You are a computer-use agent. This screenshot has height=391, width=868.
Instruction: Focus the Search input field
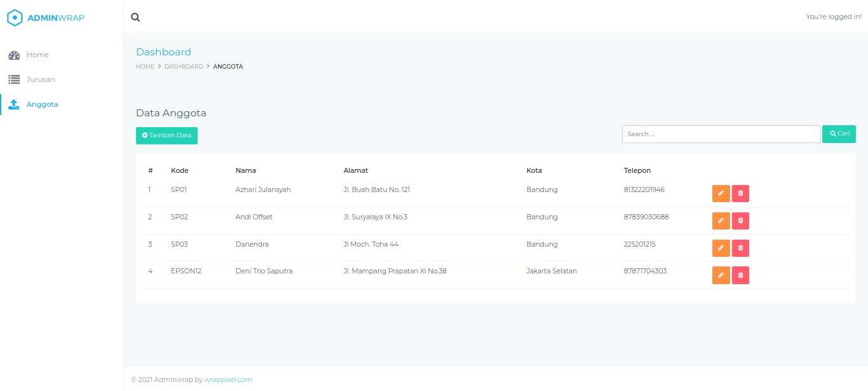[x=721, y=134]
